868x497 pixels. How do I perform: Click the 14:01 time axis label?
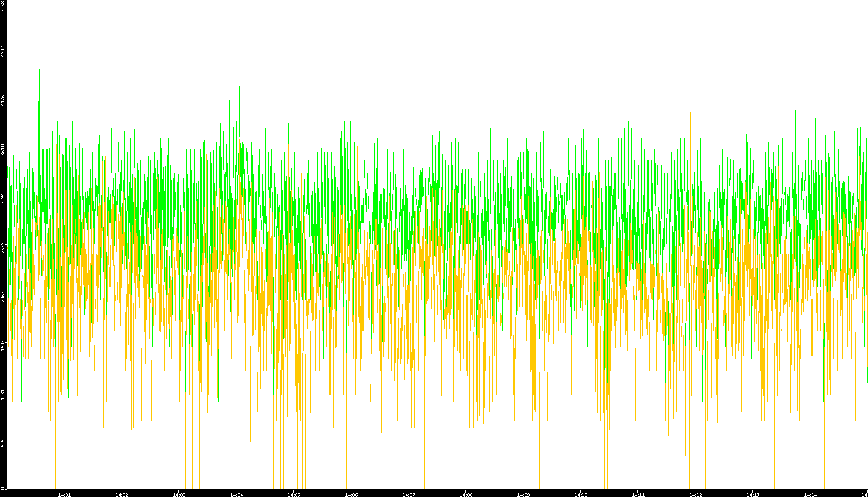pos(64,495)
